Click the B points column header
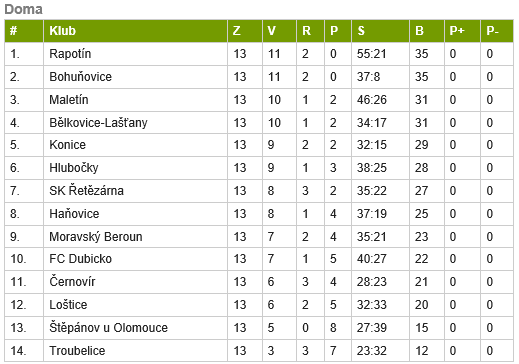519x364 pixels. tap(419, 31)
